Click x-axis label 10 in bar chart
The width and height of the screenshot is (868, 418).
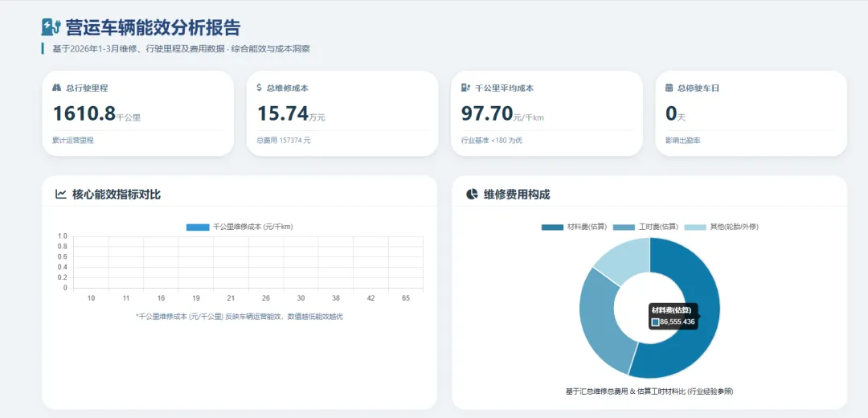pyautogui.click(x=92, y=298)
